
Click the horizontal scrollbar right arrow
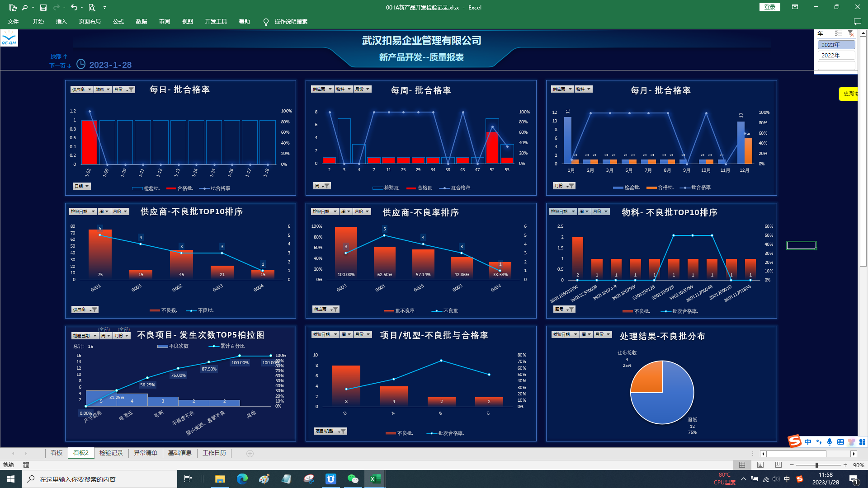(854, 454)
